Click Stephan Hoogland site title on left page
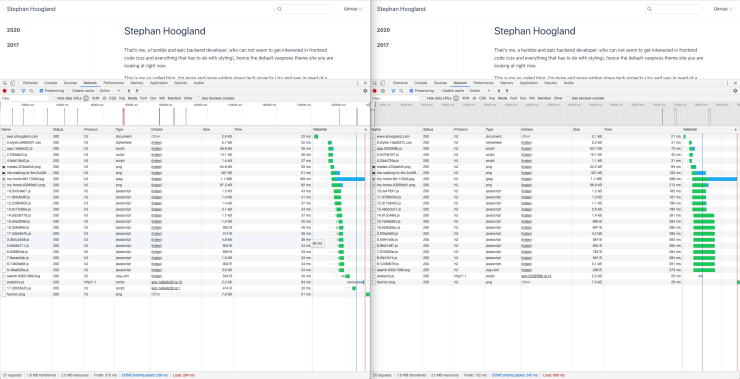The height and width of the screenshot is (379, 740). pos(31,9)
